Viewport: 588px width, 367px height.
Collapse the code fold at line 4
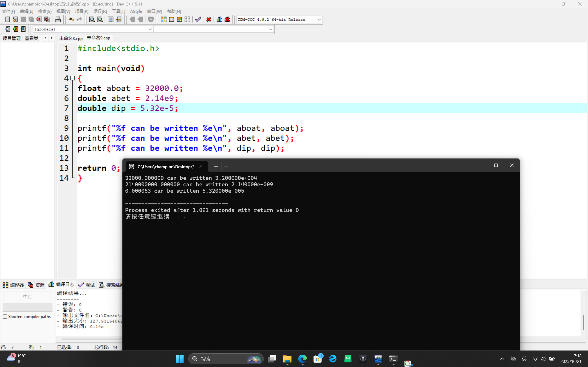pyautogui.click(x=72, y=78)
